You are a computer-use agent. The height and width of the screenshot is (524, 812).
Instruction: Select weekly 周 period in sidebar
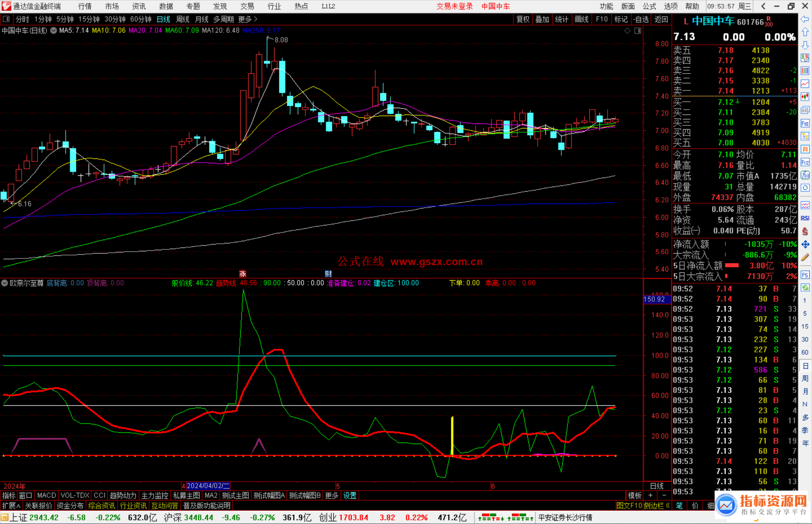click(805, 378)
